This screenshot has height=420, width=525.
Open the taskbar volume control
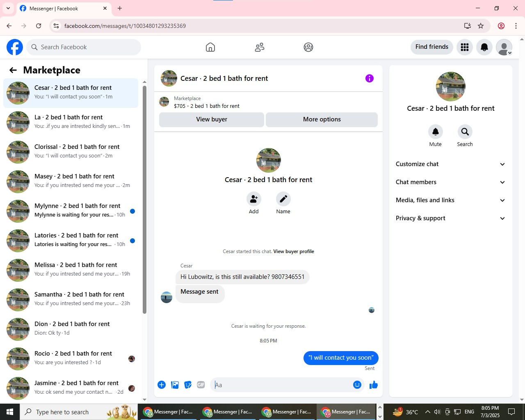click(437, 412)
